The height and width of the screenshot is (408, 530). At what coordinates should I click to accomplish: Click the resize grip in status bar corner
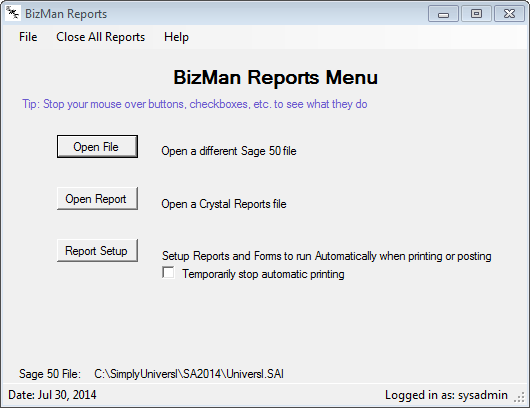click(x=520, y=397)
